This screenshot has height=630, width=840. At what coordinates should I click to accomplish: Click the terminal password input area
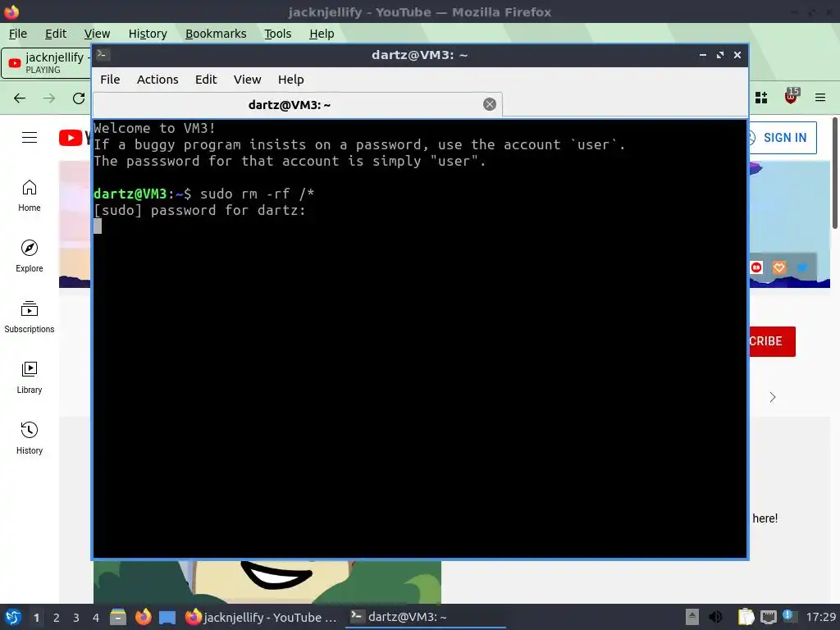pos(98,226)
